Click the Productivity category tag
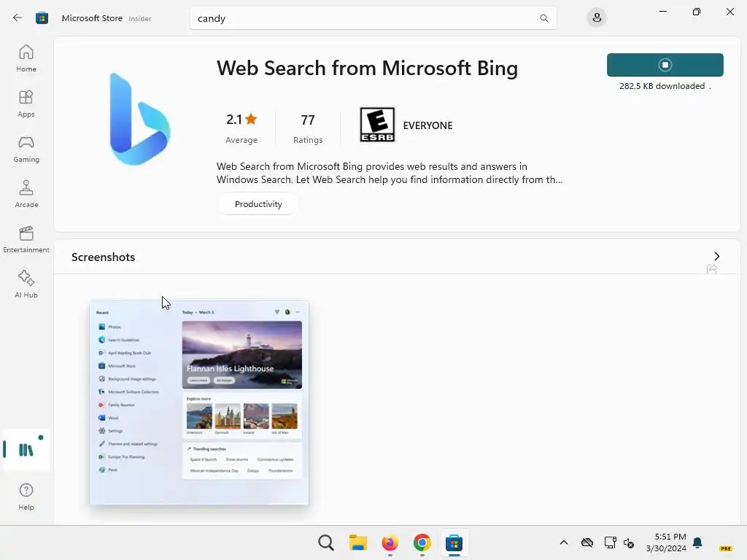The image size is (747, 560). pos(258,204)
